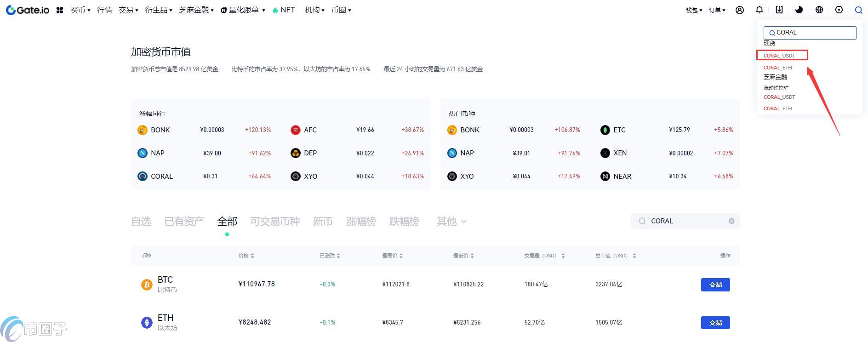868x342 pixels.
Task: Expand the 买币 dropdown menu
Action: pos(80,10)
